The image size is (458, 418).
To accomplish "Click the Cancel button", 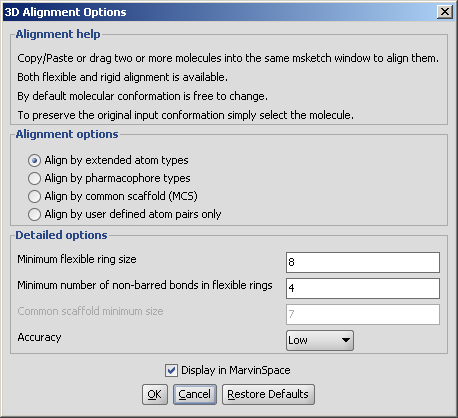I will coord(195,394).
